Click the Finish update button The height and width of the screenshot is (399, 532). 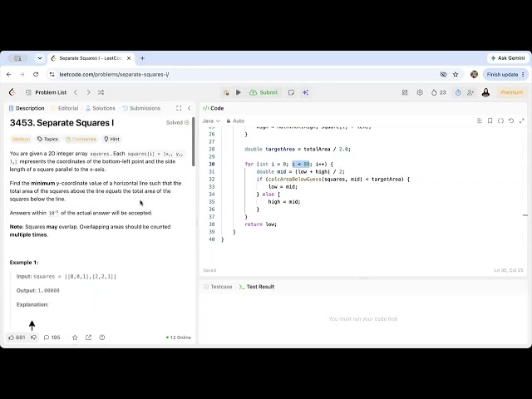pyautogui.click(x=505, y=74)
